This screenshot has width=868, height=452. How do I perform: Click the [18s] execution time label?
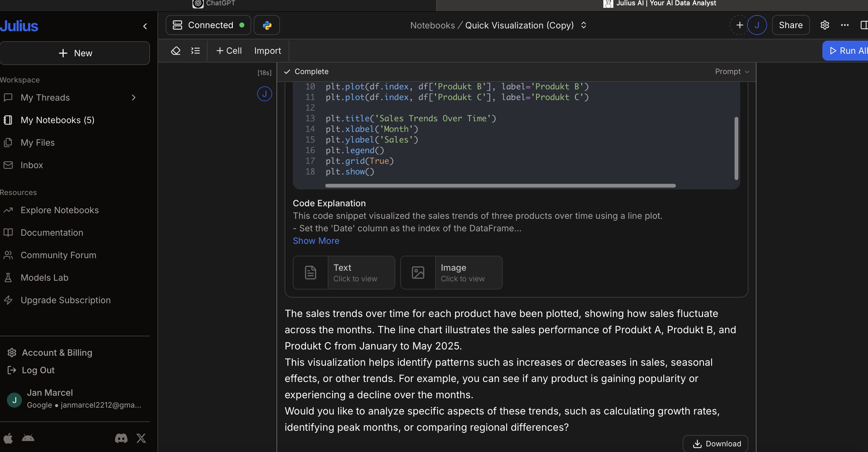click(x=265, y=73)
